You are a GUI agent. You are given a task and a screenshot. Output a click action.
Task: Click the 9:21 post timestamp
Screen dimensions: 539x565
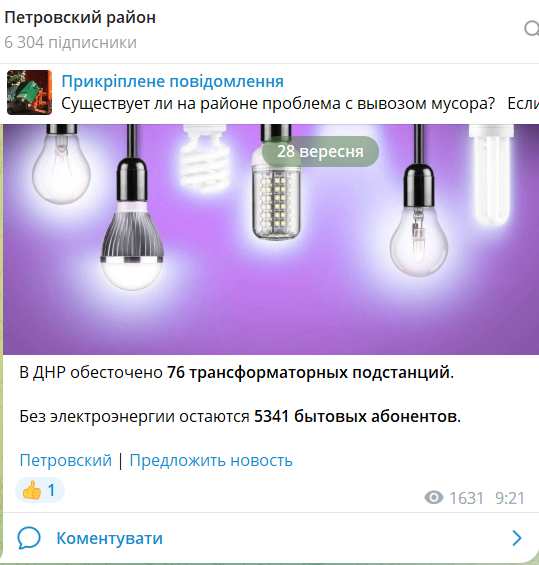[510, 498]
